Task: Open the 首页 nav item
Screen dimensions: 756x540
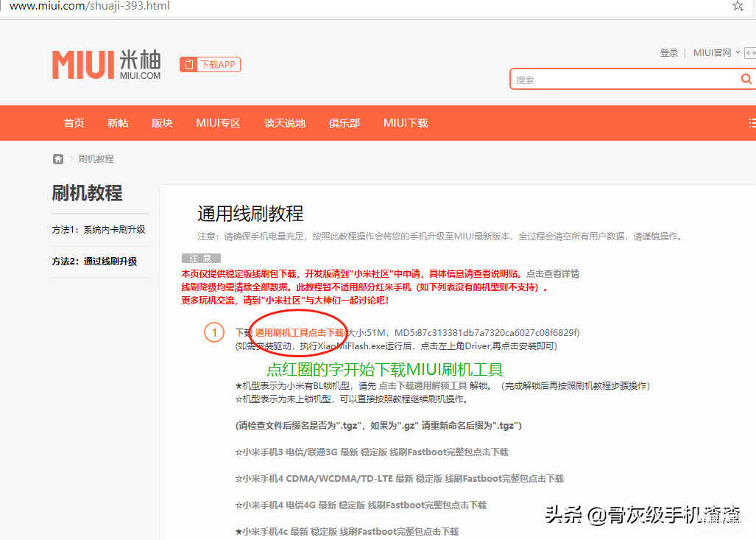Action: pos(74,123)
